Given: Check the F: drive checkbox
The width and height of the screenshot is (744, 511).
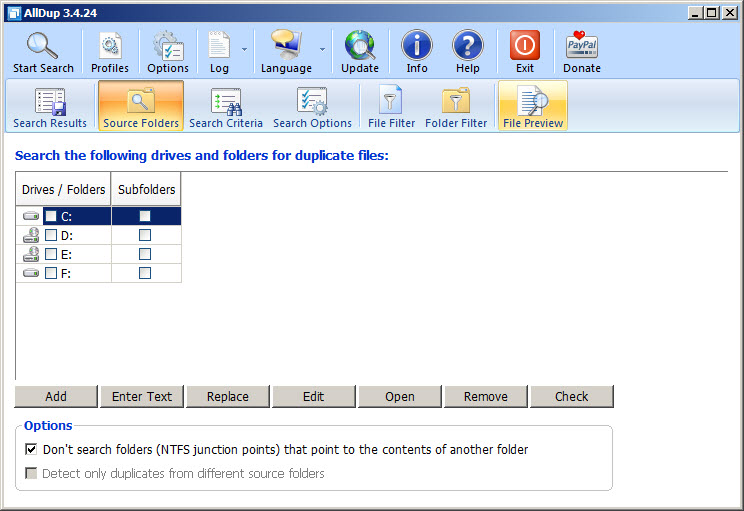Looking at the screenshot, I should click(x=51, y=273).
